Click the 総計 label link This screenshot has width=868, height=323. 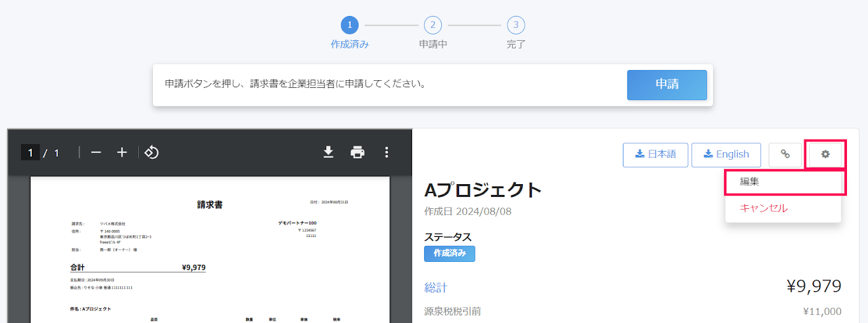(436, 288)
